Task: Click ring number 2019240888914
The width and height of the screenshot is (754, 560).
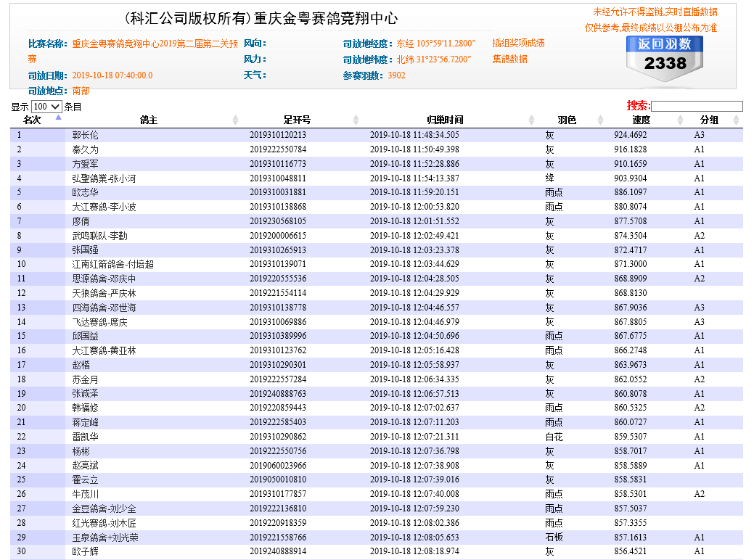Action: 278,551
